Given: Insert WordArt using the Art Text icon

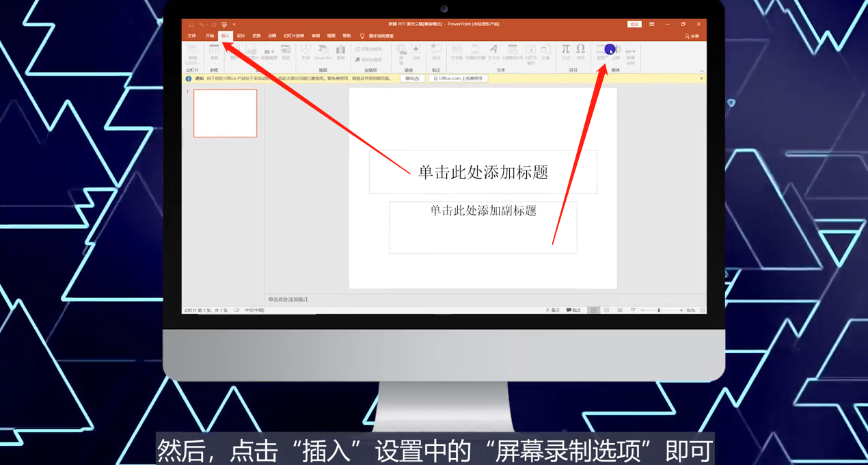Looking at the screenshot, I should pos(493,49).
